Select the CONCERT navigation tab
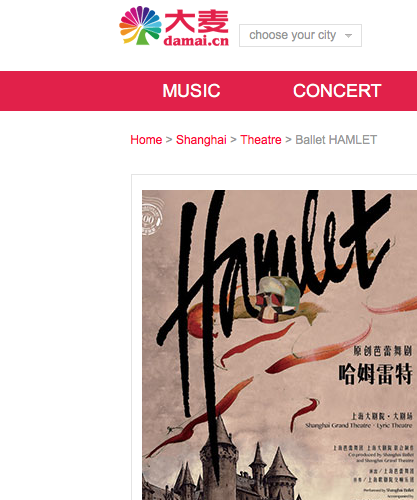Image resolution: width=417 pixels, height=500 pixels. (x=337, y=91)
